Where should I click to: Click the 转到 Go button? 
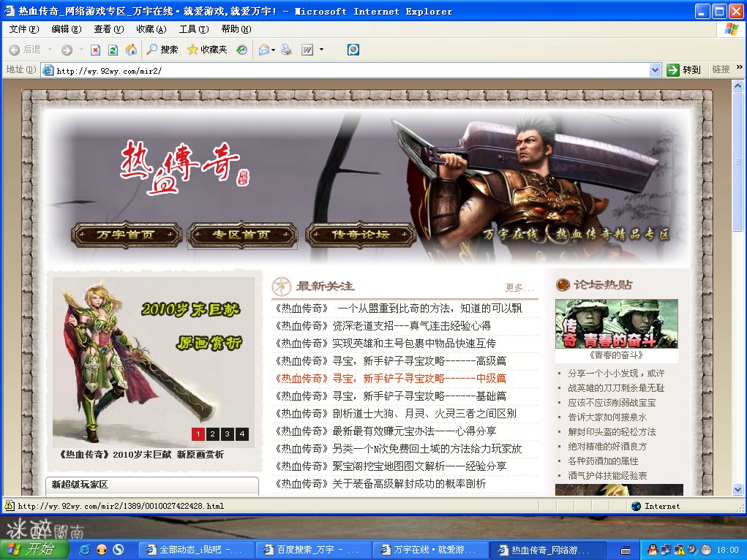683,70
